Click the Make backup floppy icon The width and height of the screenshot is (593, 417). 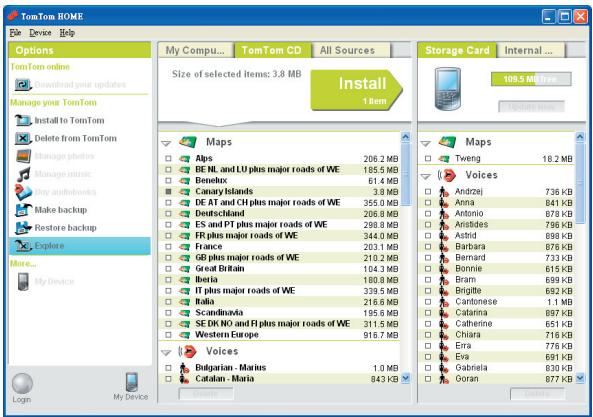point(23,210)
